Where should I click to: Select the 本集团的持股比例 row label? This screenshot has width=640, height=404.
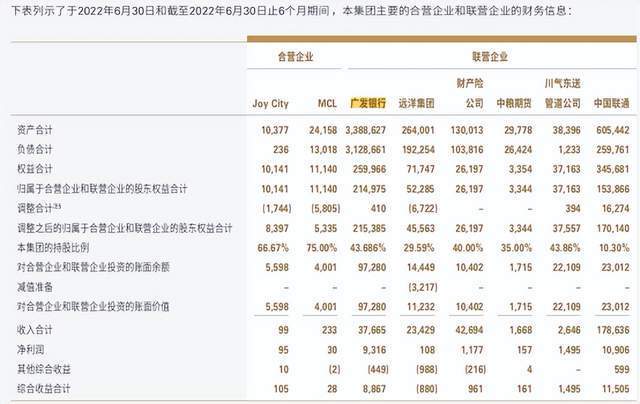(x=53, y=247)
